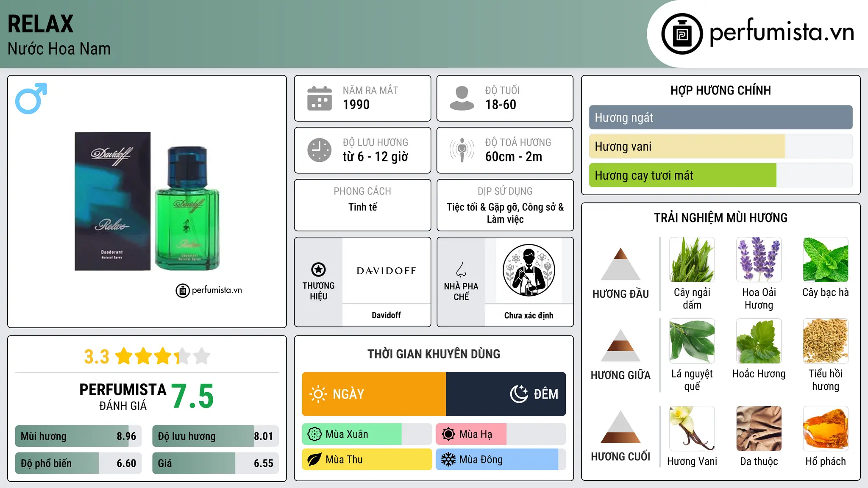Click the Chưa xác định perfumer label
The height and width of the screenshot is (488, 868).
click(529, 315)
